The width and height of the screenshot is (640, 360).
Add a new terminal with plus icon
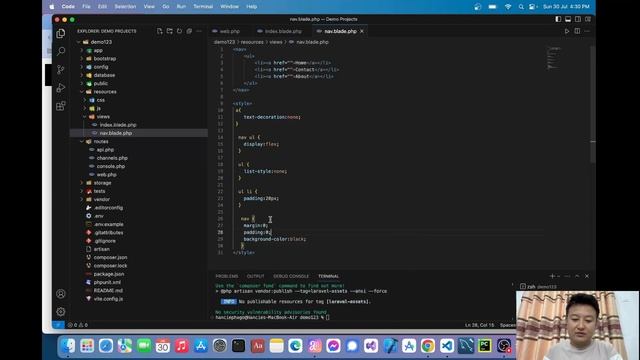(552, 276)
